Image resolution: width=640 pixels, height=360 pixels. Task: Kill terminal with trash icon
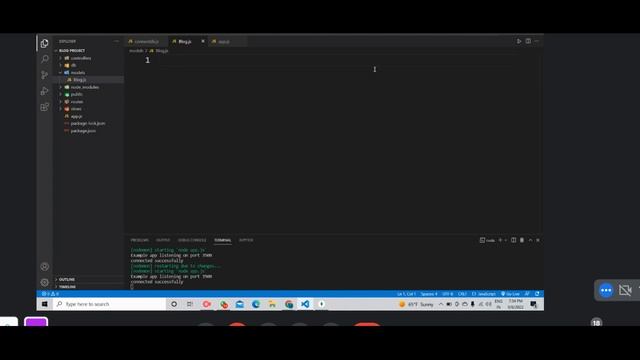pos(522,240)
